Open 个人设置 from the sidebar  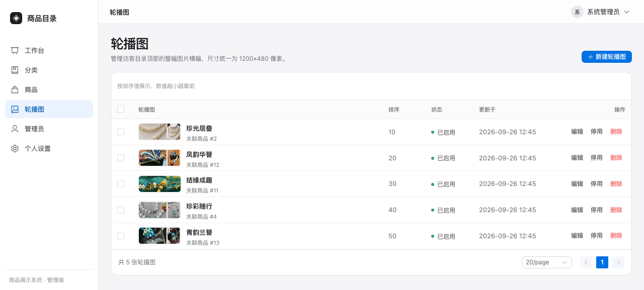click(49, 149)
